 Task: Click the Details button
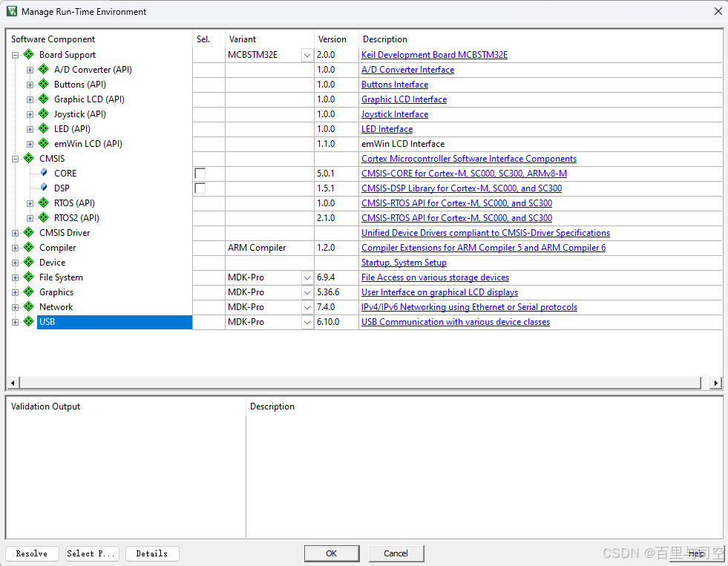point(152,553)
